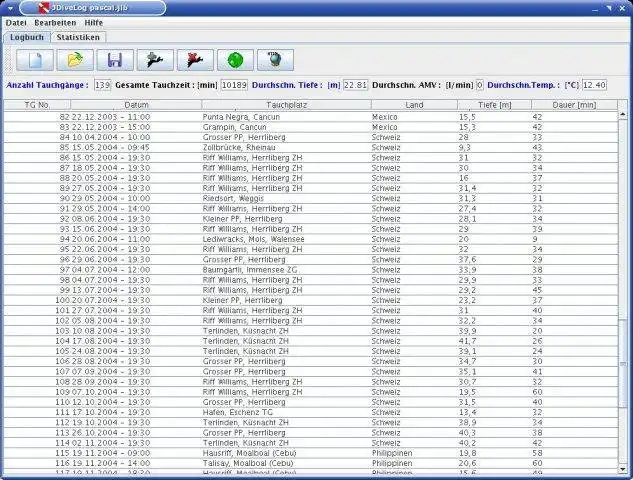The image size is (633, 480).
Task: Sort by Tauchplatz column header
Action: (287, 105)
